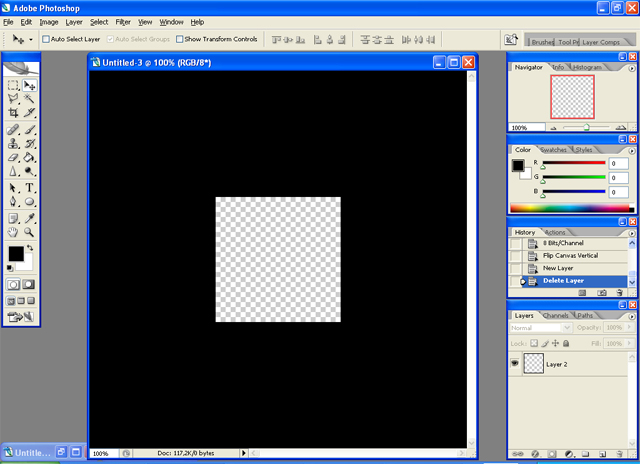Click the R value input field

(618, 163)
